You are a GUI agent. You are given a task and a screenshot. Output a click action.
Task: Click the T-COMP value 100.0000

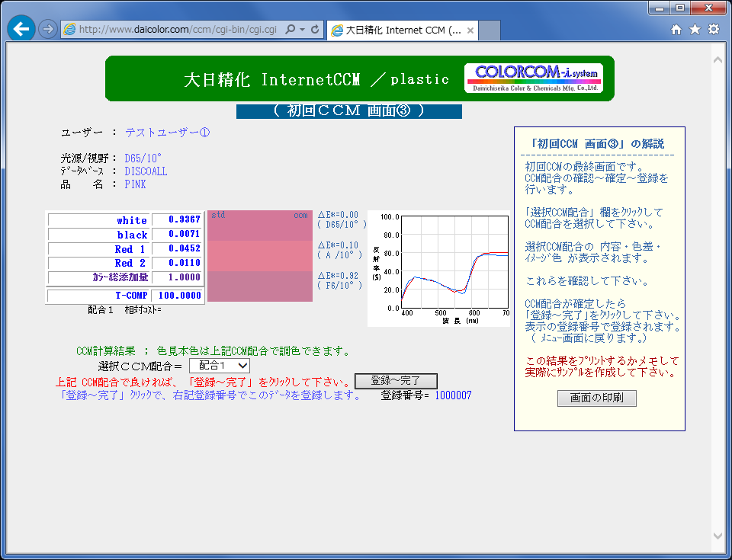tap(178, 296)
